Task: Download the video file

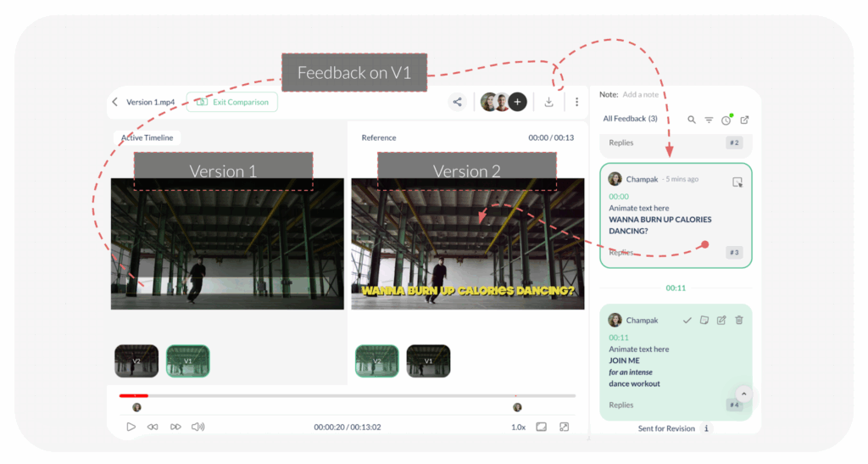Action: 548,102
